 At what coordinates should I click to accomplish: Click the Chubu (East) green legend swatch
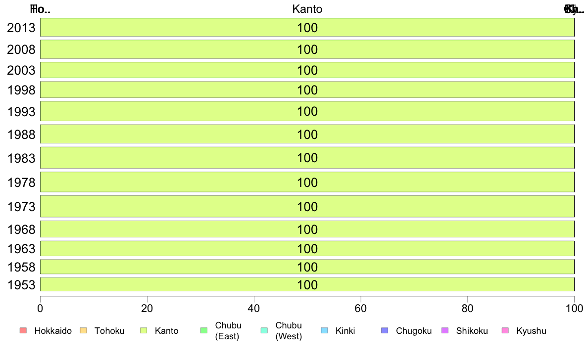[203, 330]
